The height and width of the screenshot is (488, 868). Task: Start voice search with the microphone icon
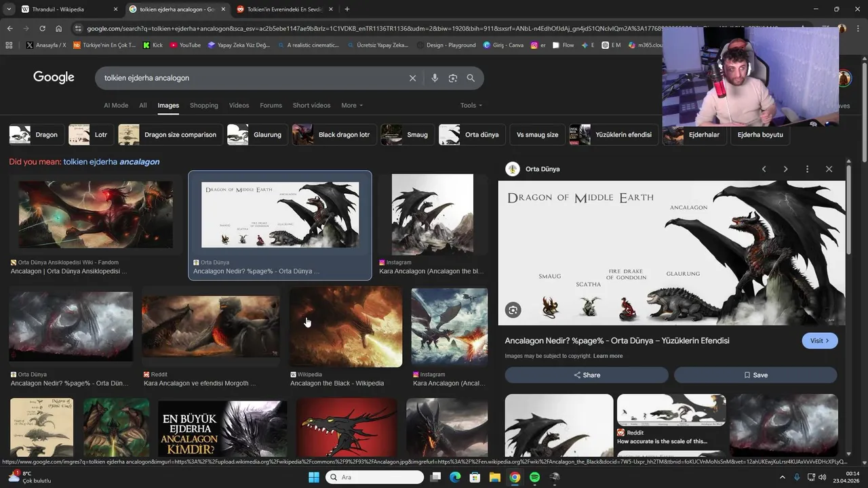(x=435, y=78)
